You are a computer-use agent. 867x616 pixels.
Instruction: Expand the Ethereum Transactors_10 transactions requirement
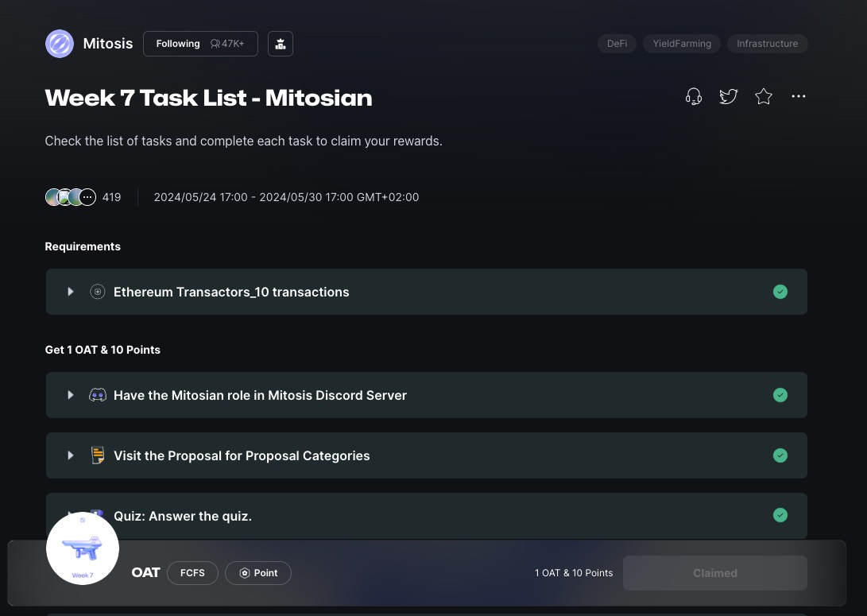(x=71, y=292)
